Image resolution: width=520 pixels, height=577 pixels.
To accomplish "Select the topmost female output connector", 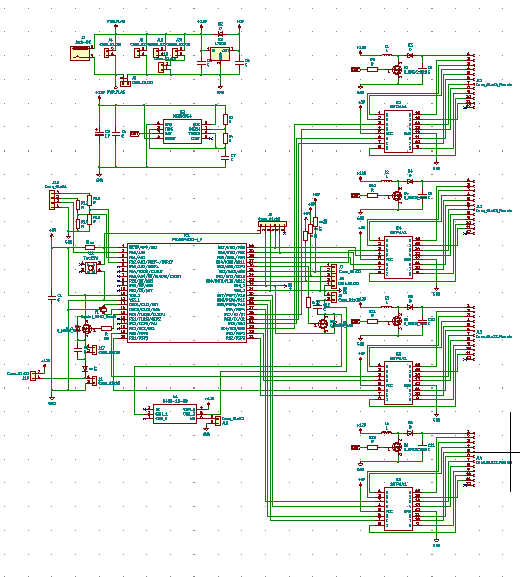I will click(x=471, y=81).
